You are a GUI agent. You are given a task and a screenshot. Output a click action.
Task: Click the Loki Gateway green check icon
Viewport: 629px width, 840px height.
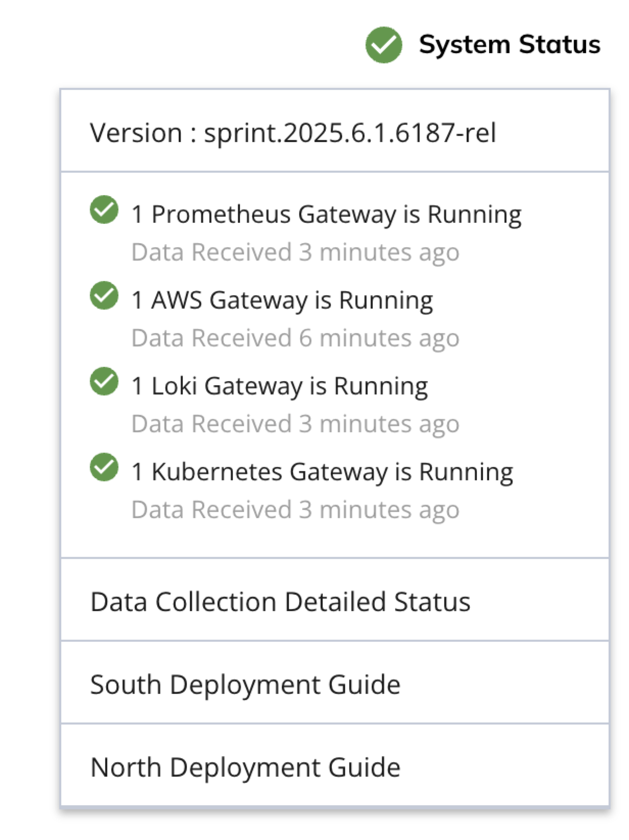coord(104,381)
